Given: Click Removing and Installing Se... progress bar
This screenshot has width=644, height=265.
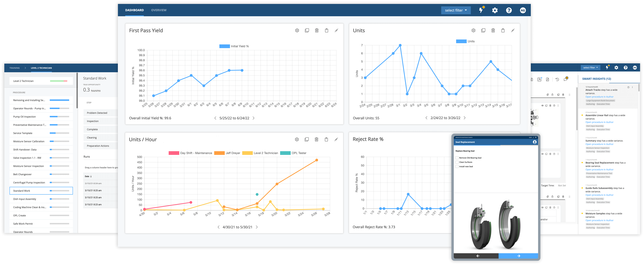Looking at the screenshot, I should click(59, 100).
